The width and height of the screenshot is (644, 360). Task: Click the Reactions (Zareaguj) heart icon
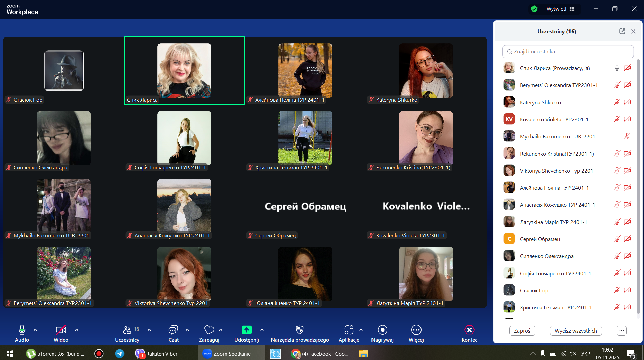coord(209,330)
